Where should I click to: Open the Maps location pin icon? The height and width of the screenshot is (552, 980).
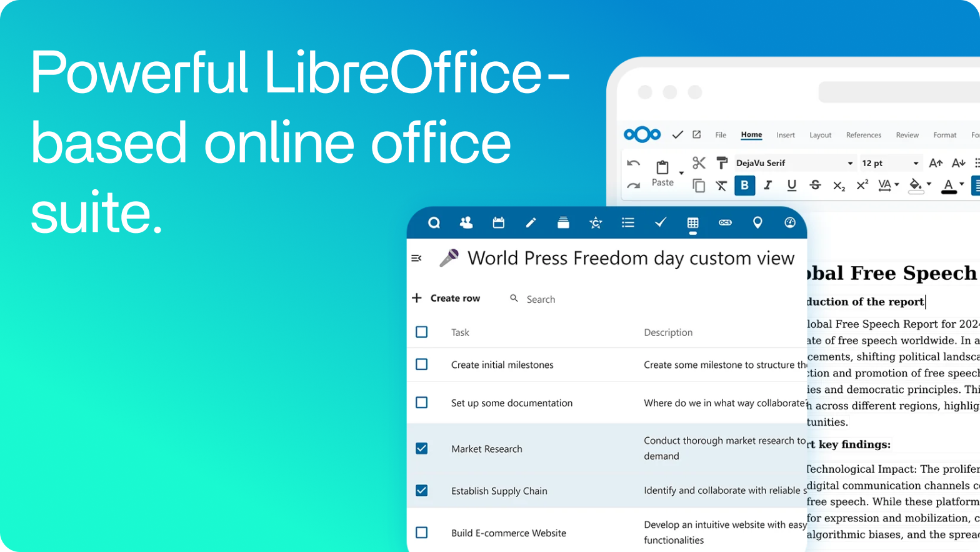[757, 223]
